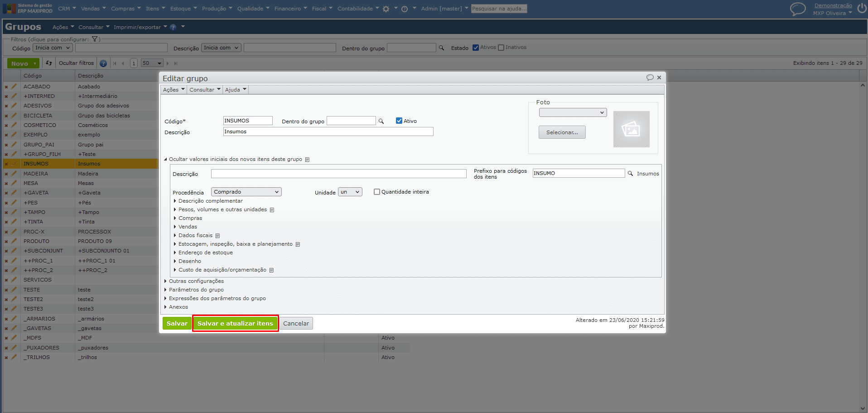Click Salvar e atualizar itens button
868x413 pixels.
[235, 323]
